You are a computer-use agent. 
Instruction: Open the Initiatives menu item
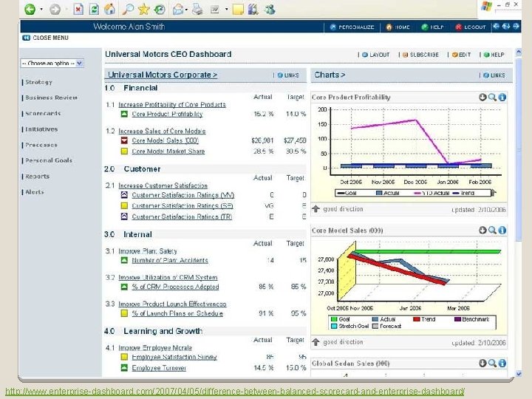click(41, 129)
